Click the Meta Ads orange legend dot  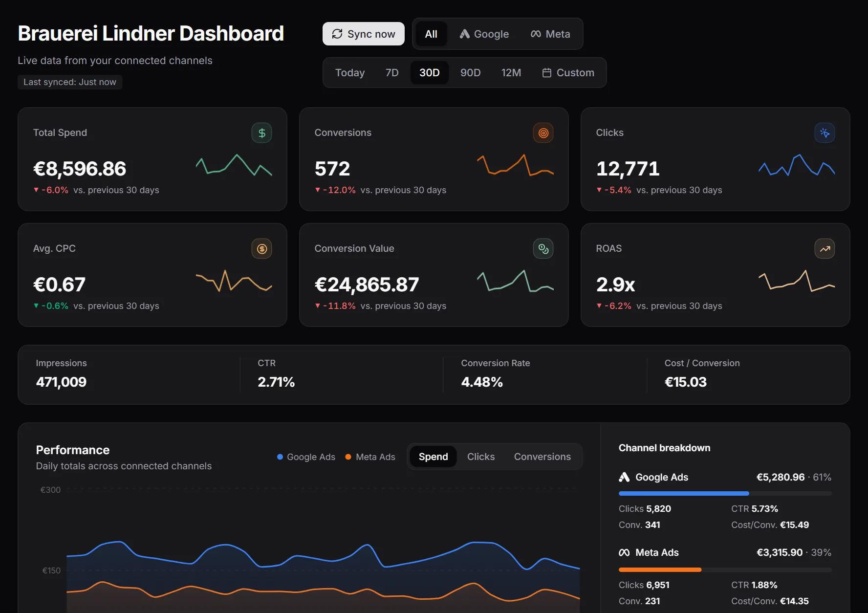click(x=348, y=457)
